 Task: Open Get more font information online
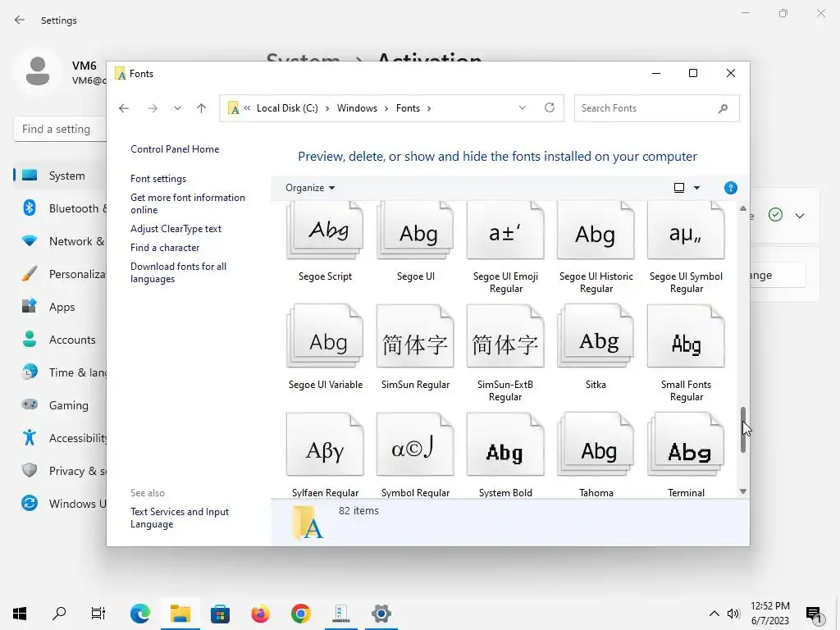click(188, 203)
